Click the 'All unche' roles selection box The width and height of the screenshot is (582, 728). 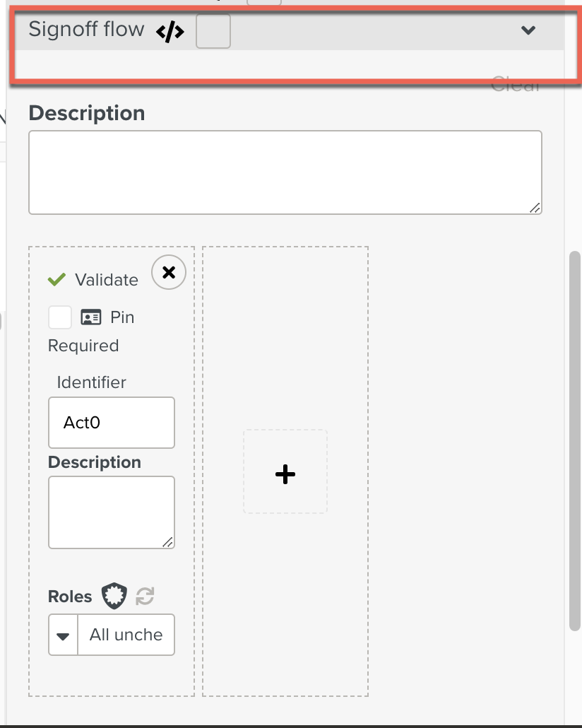click(x=126, y=635)
